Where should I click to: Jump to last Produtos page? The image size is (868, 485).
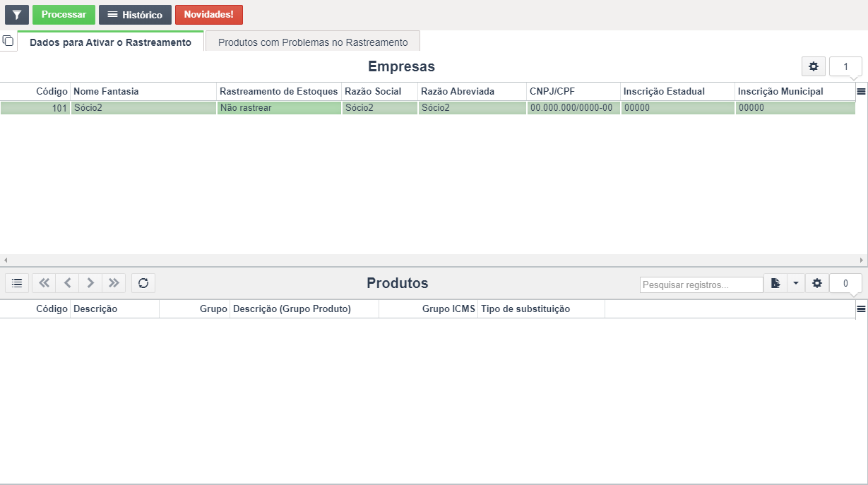[114, 283]
